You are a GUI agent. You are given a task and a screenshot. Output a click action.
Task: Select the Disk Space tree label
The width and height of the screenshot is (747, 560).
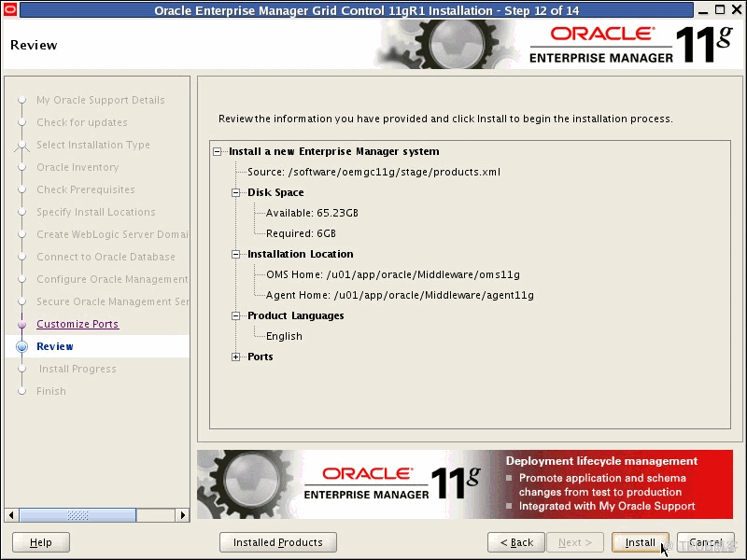[x=275, y=192]
